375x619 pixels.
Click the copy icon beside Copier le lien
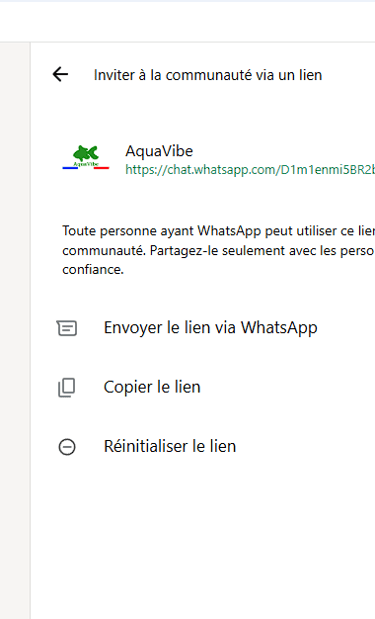[67, 387]
